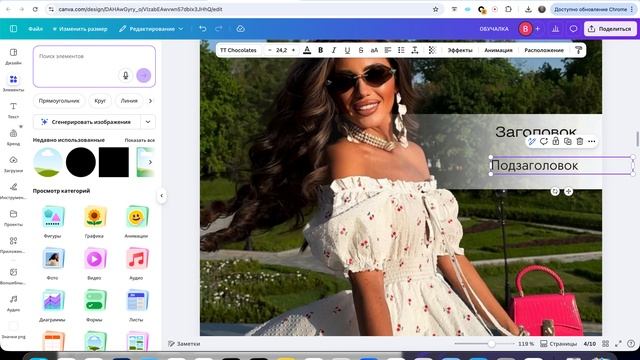The height and width of the screenshot is (360, 640).
Task: Click the Поделиться share button
Action: tap(610, 29)
